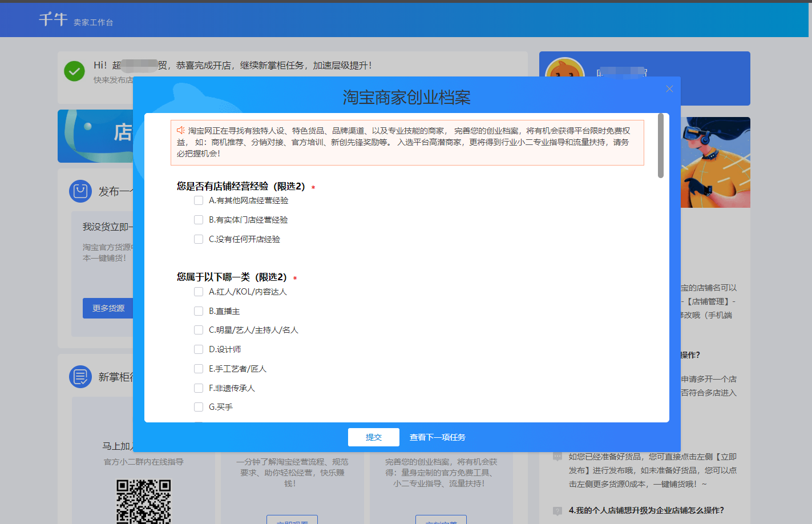Select C.明星/艺人/主持人/名人 checkbox
This screenshot has height=524, width=812.
pos(199,330)
